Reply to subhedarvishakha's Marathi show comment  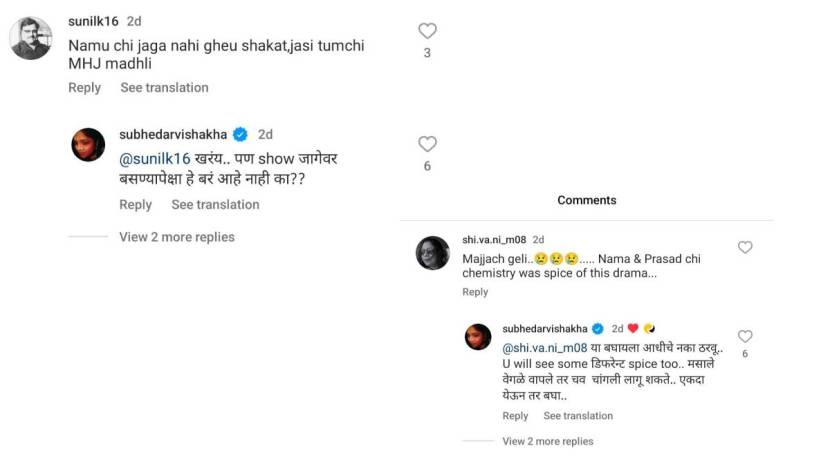pyautogui.click(x=135, y=205)
